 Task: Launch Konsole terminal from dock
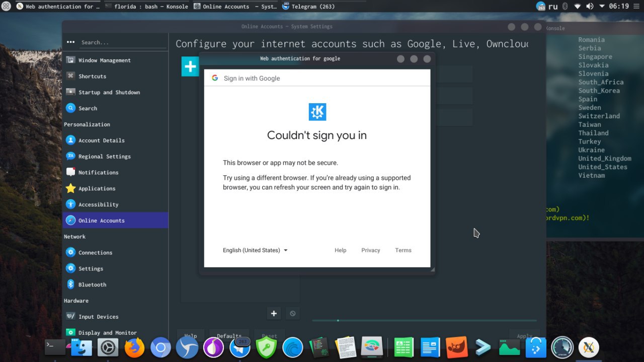(55, 347)
